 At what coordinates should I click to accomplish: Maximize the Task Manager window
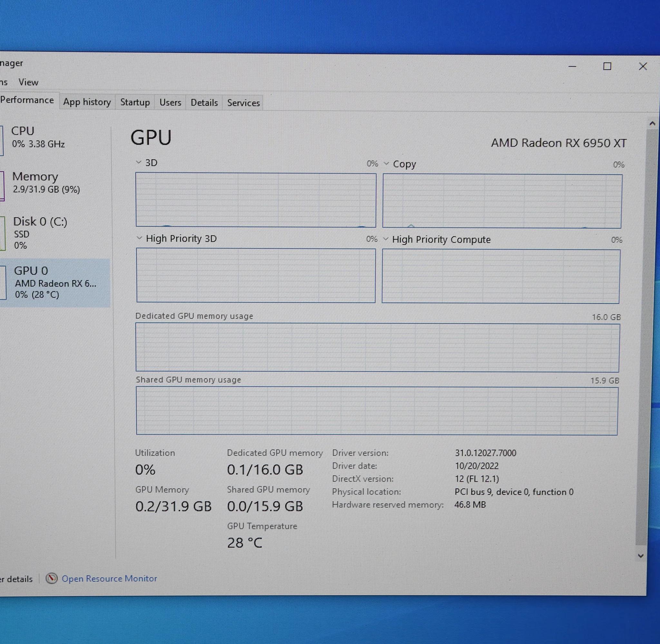pyautogui.click(x=607, y=66)
